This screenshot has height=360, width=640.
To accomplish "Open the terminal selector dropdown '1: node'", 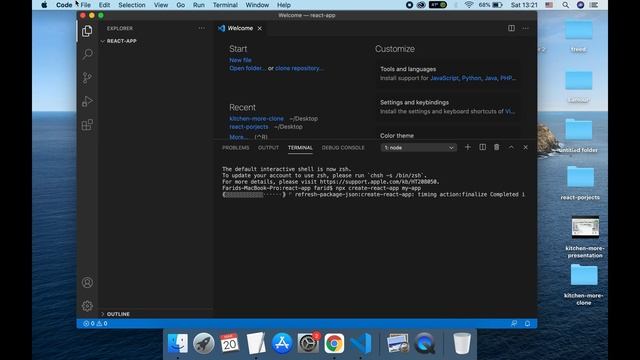I will [419, 147].
